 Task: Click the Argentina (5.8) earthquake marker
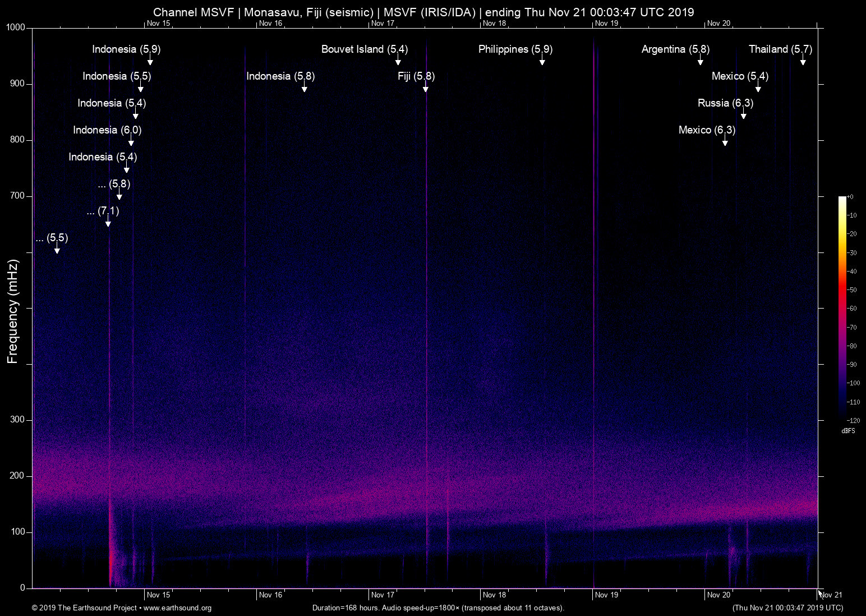675,49
